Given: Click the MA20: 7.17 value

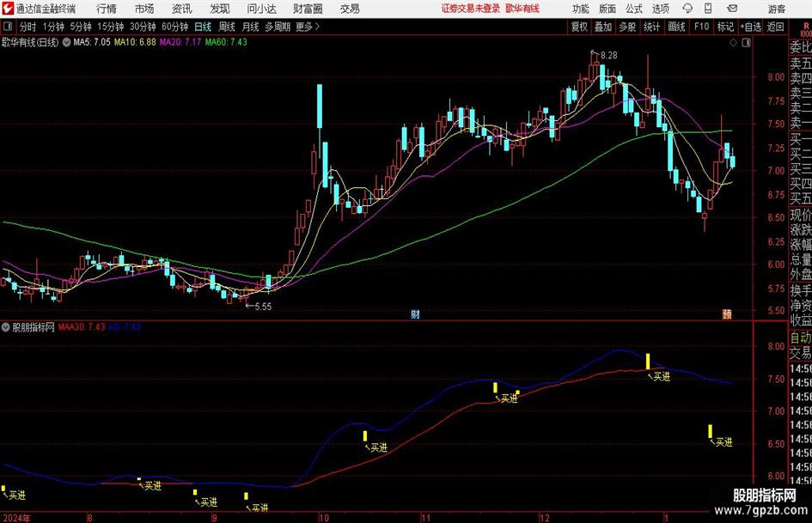Looking at the screenshot, I should pos(180,42).
